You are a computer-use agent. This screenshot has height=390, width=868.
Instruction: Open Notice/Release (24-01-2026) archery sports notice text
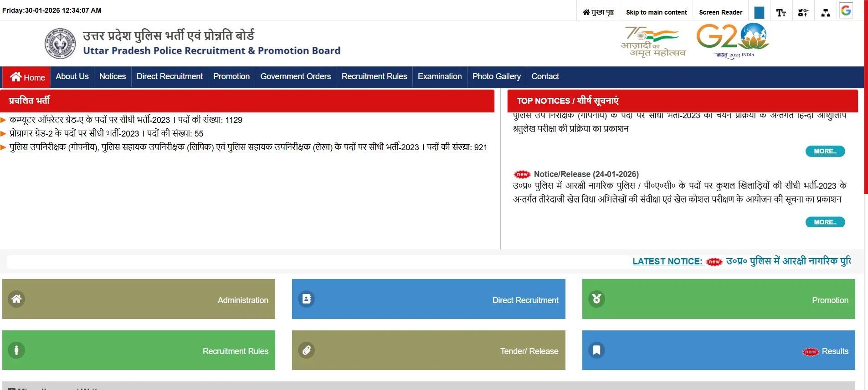tap(679, 192)
